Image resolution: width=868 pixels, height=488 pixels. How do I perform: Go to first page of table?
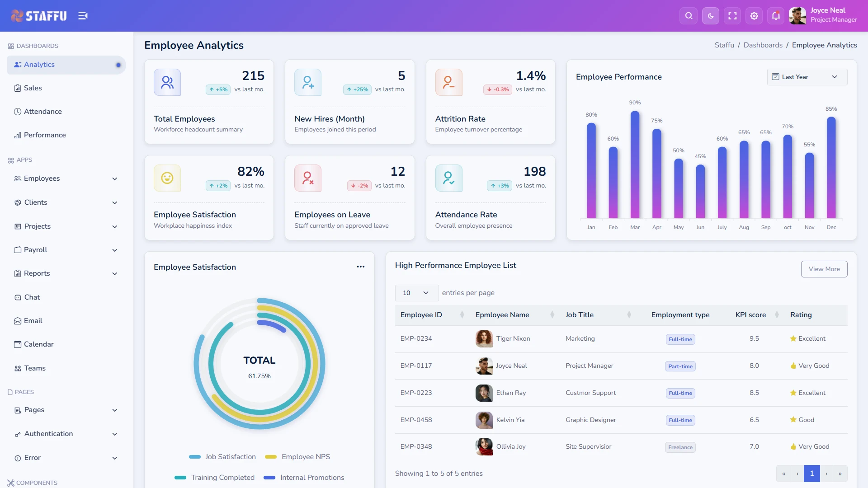point(783,474)
